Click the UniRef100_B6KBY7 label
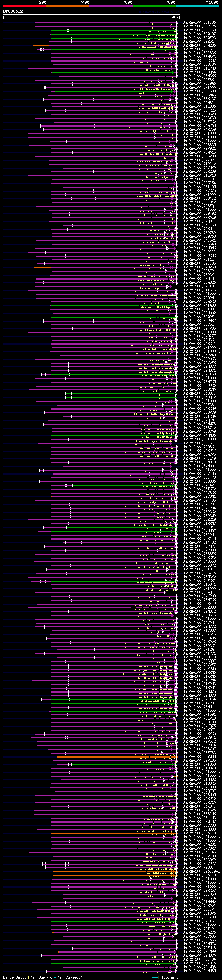The image size is (222, 980). click(199, 527)
